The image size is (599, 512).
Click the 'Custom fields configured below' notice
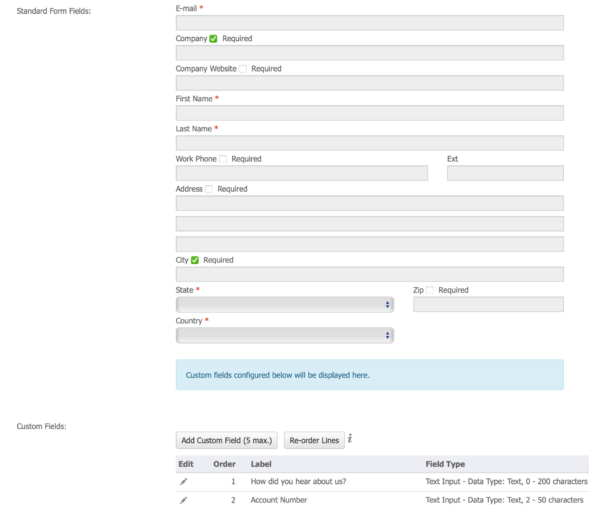pyautogui.click(x=370, y=374)
